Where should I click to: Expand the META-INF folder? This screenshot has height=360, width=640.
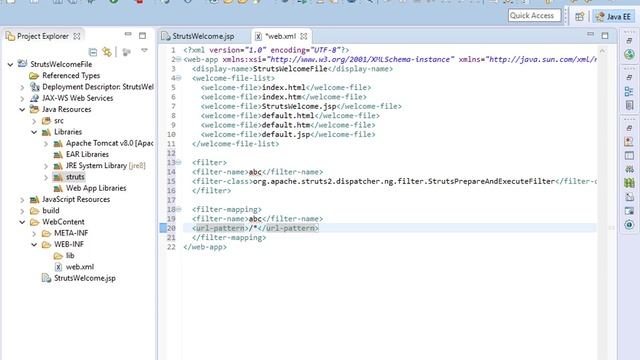34,233
